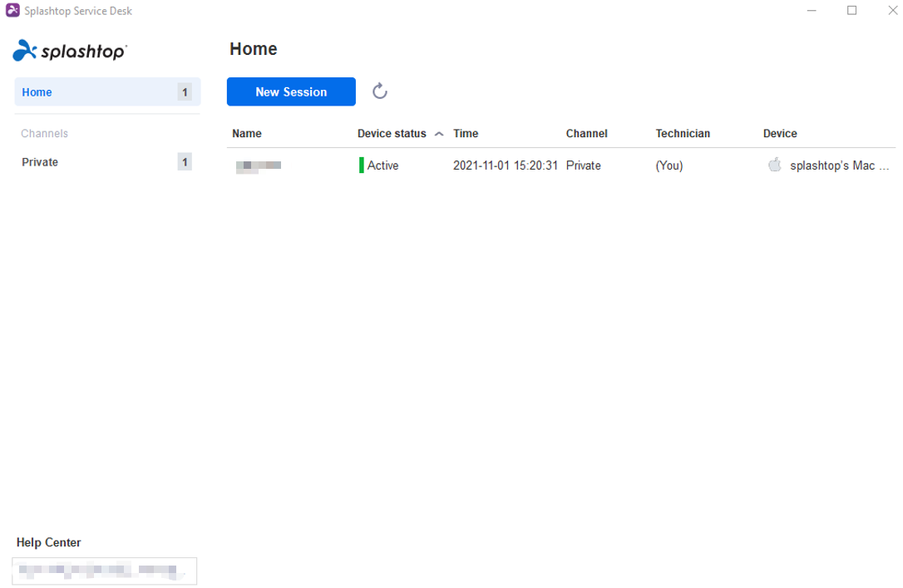
Task: Minimize the Splashtop Service Desk window
Action: tap(812, 11)
